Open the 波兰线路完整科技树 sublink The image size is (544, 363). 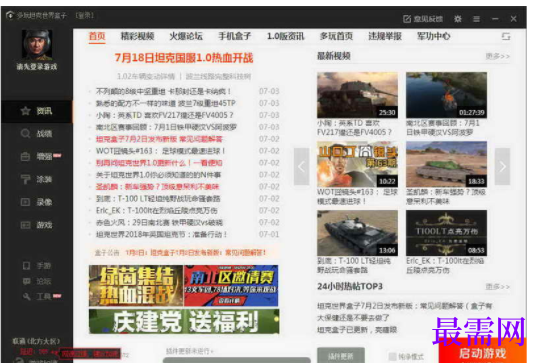[218, 76]
